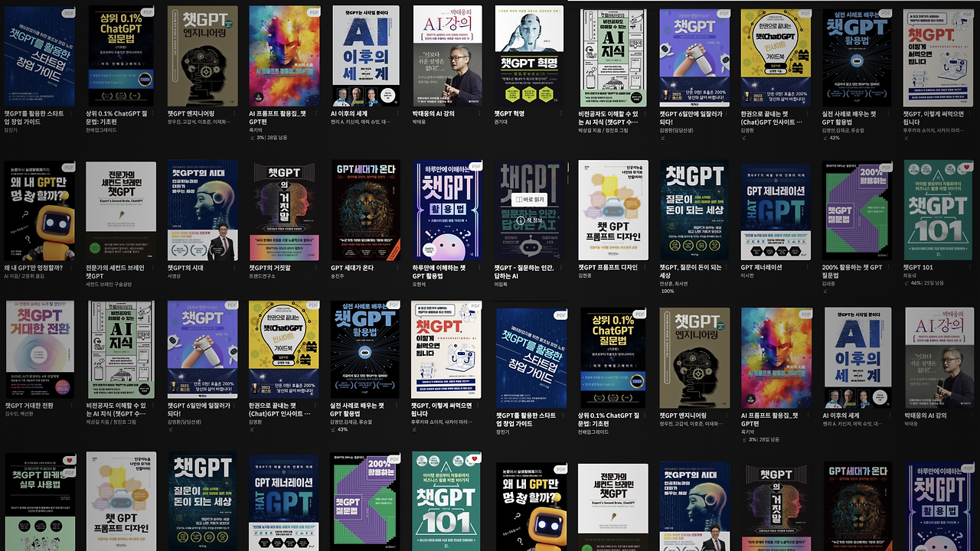Open more options beside second-row 질문이 돈이 되는 세상
Screen dimensions: 980x551
(726, 268)
